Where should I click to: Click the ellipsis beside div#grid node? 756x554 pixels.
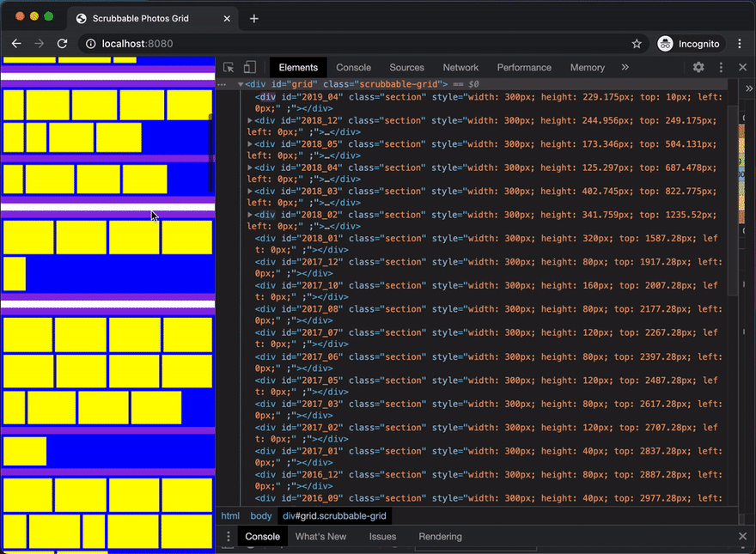(x=222, y=84)
